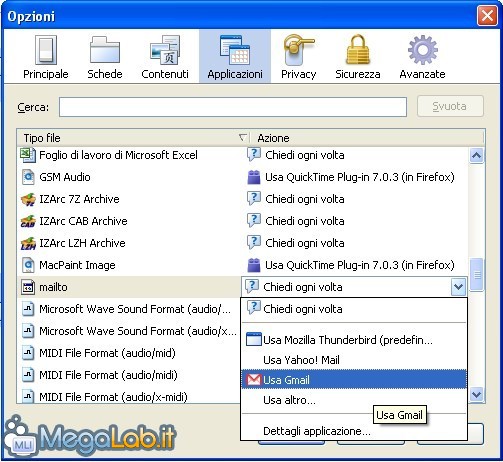Select MIDI File Format (audio/x-midi) row
This screenshot has height=462, width=503.
[129, 396]
